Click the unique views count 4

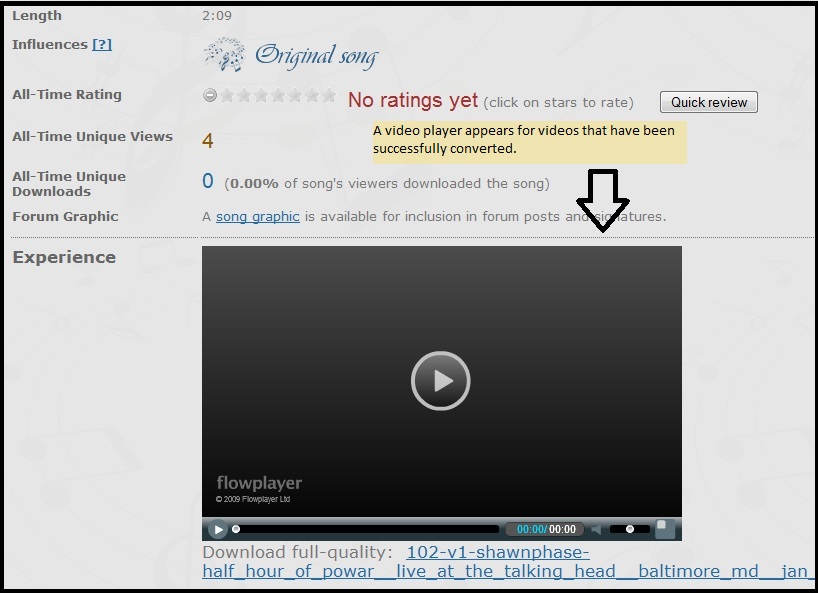tap(208, 140)
